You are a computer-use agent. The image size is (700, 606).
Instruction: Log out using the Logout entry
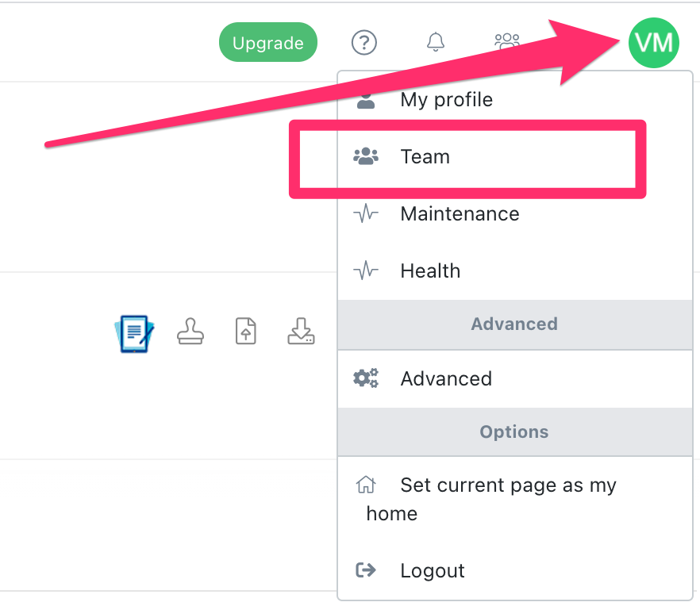433,570
